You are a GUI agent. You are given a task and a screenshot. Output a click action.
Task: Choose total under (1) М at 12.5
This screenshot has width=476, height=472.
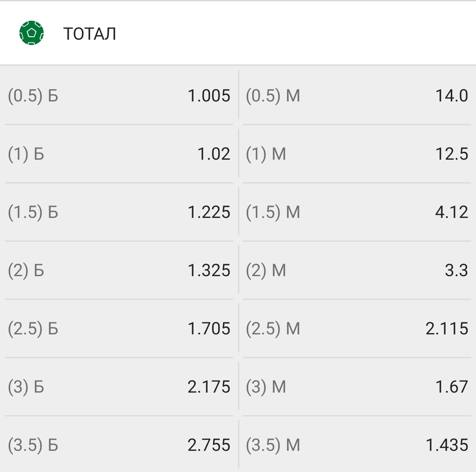pos(357,154)
